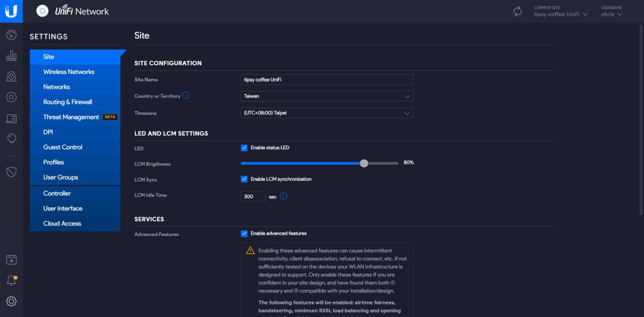Open the Events calendar star icon

pyautogui.click(x=11, y=260)
